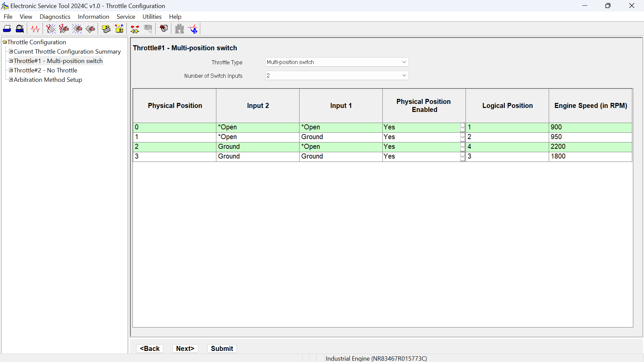Click the Connect/Disconnect arrows icon

[135, 29]
